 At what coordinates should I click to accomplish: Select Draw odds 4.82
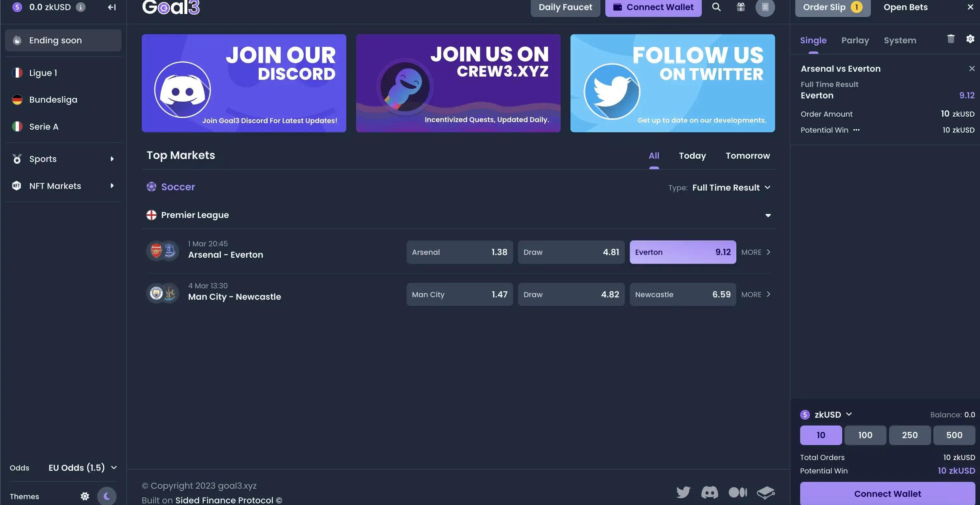[x=571, y=294]
